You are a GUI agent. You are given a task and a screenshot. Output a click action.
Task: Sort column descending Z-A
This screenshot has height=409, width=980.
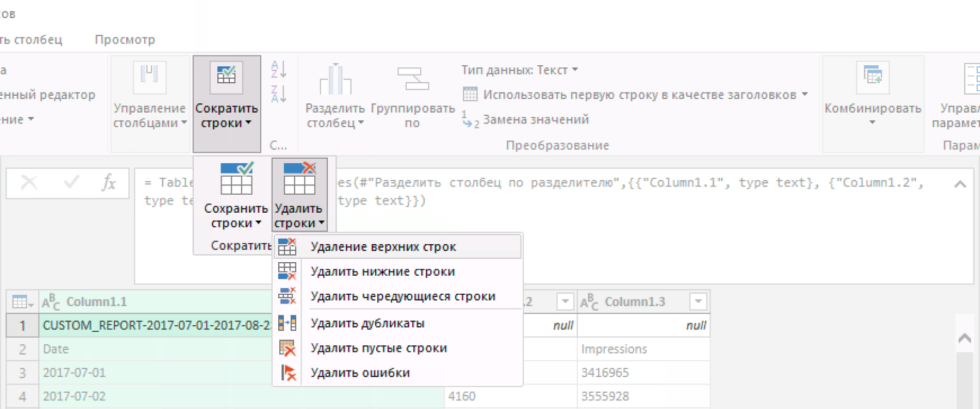click(279, 94)
